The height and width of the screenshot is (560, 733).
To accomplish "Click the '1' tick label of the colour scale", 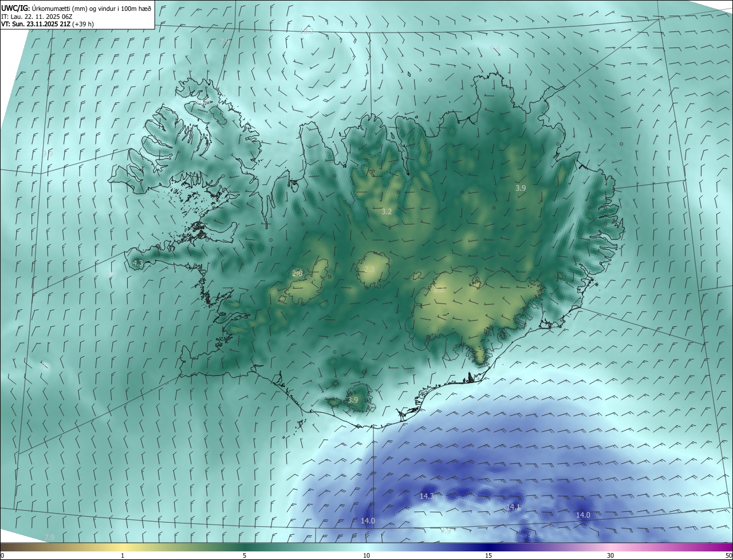I will [x=123, y=555].
